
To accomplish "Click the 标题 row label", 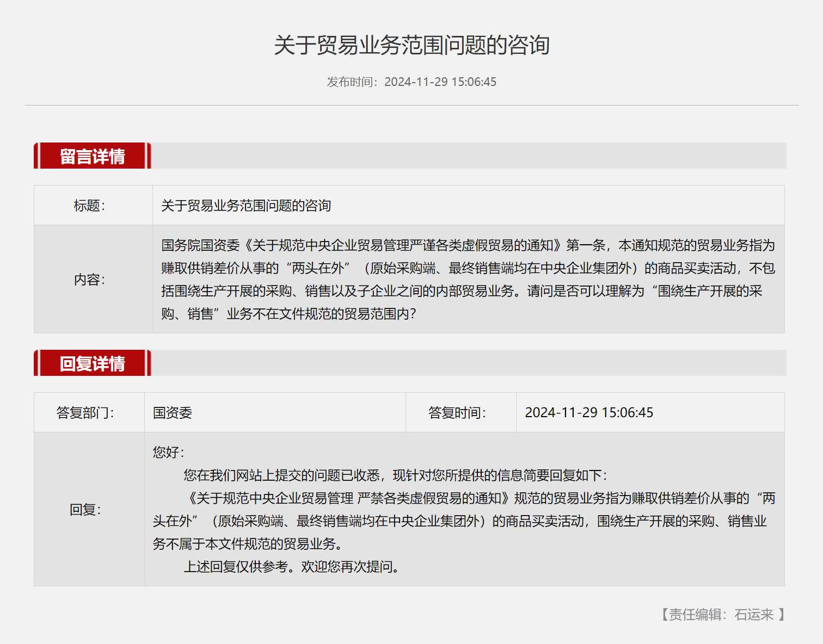I will (90, 205).
